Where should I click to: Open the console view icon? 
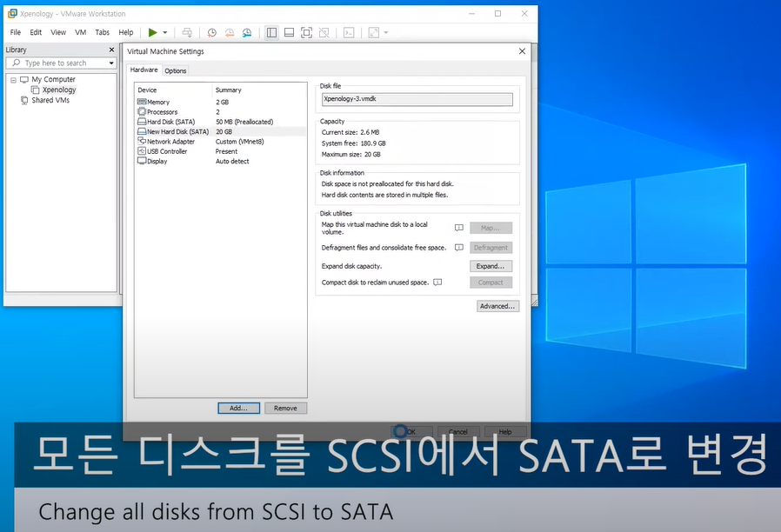tap(349, 32)
